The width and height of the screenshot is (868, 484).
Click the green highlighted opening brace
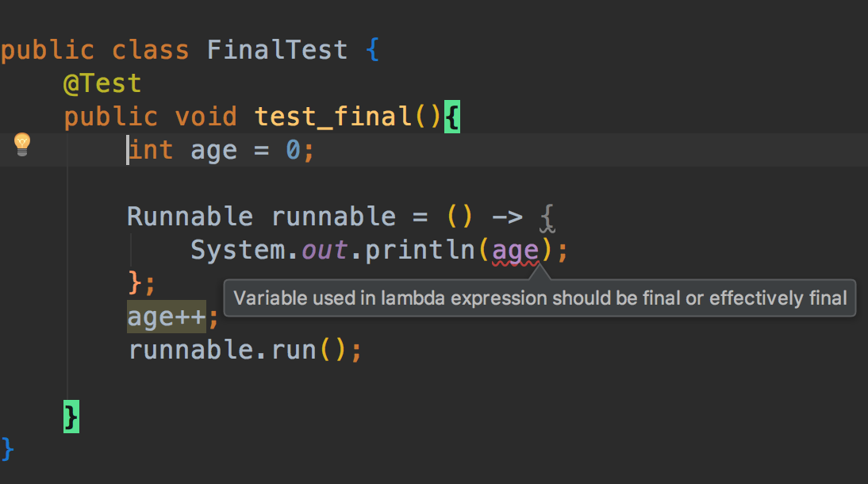click(x=452, y=117)
